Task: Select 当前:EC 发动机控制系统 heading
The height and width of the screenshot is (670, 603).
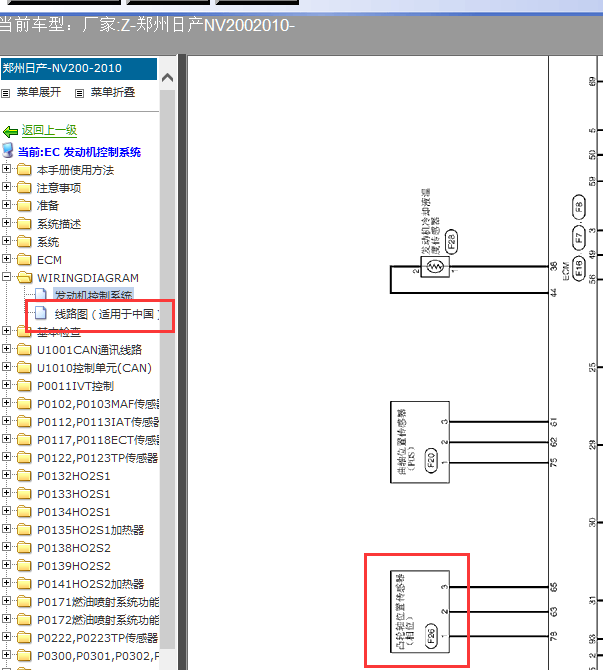Action: (79, 152)
